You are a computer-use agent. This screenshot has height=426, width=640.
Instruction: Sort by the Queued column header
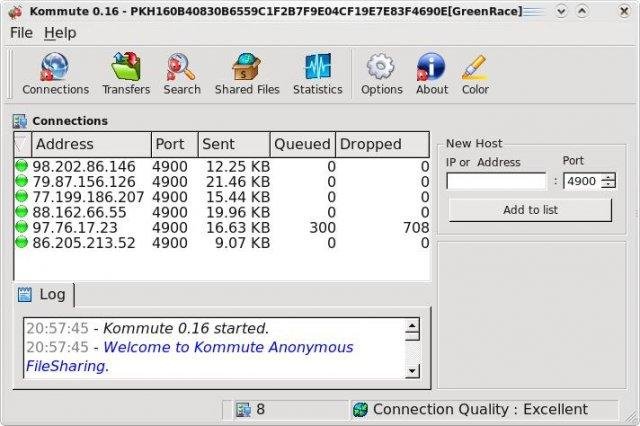coord(303,144)
